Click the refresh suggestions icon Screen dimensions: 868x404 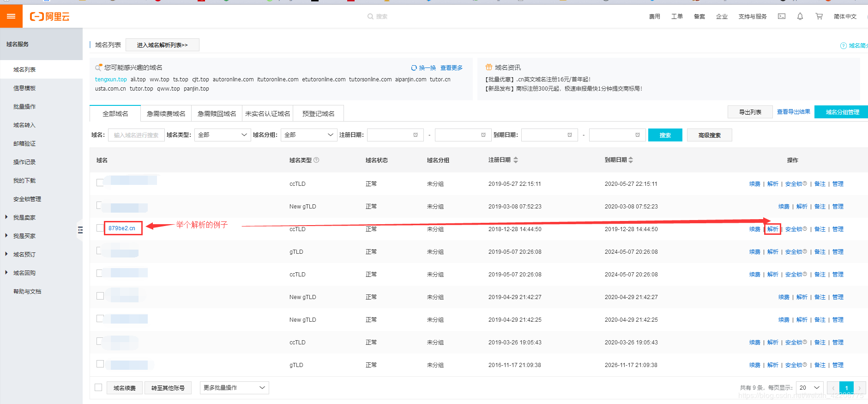[x=414, y=67]
